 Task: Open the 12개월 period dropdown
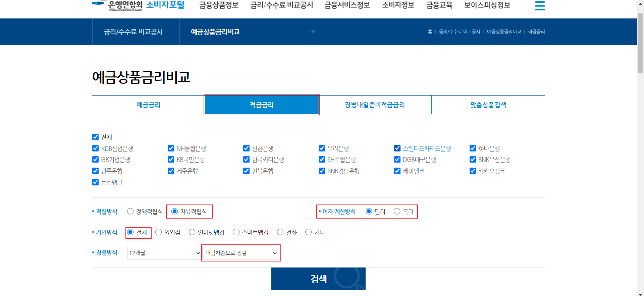(x=164, y=253)
